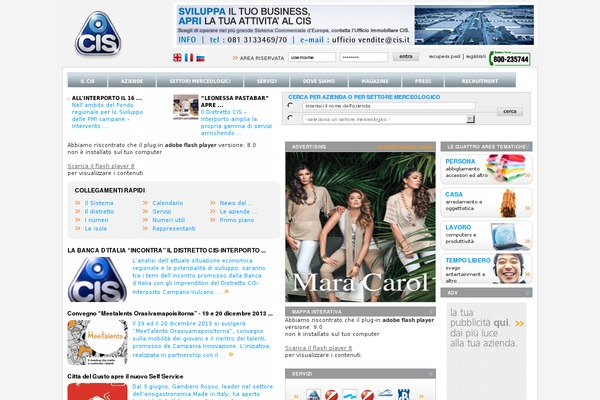
Task: Click the blue wave logo in Servizi carousel
Action: 350,395
